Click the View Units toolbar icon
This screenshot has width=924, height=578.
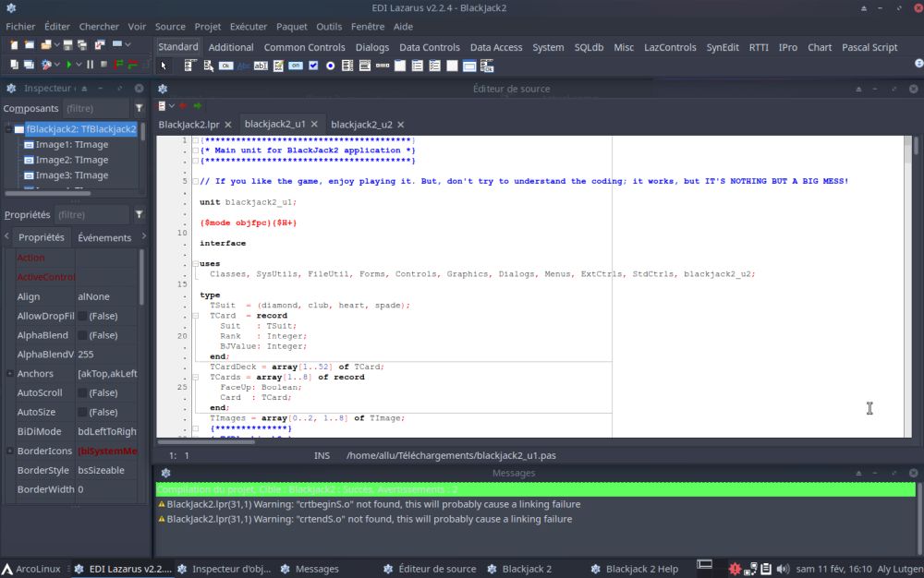point(14,65)
